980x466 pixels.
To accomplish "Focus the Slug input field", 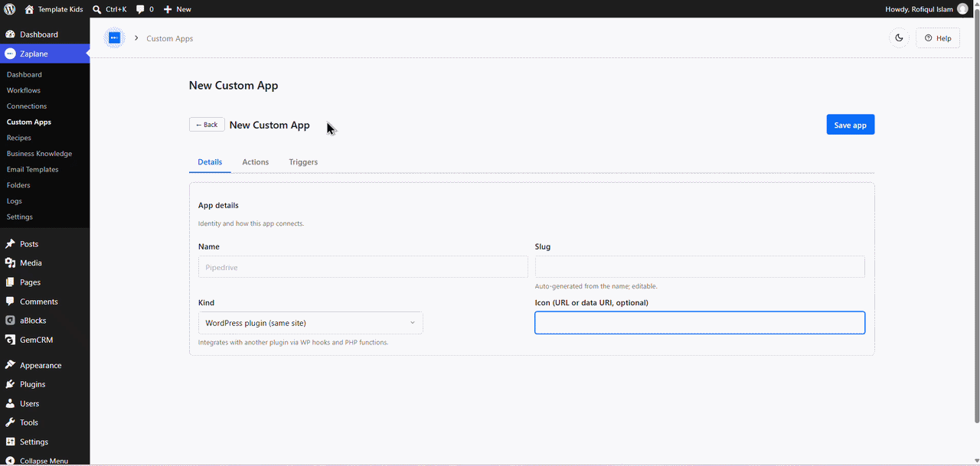I will tap(700, 267).
